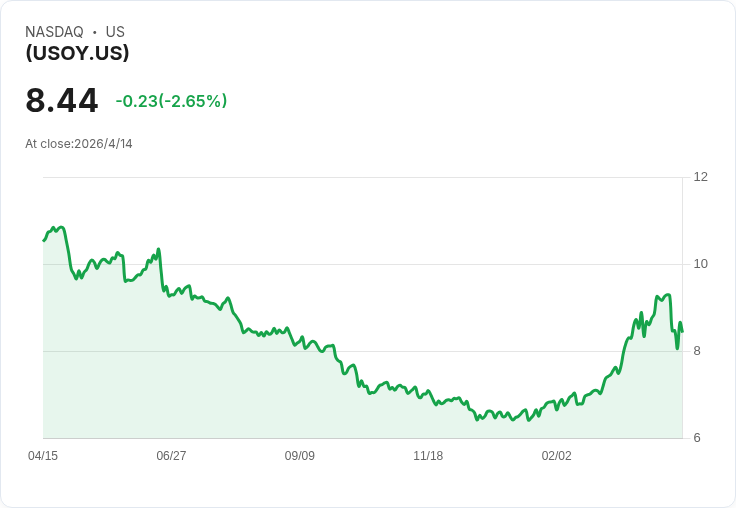Image resolution: width=736 pixels, height=508 pixels.
Task: Click the 8 label on the y-axis
Action: click(697, 351)
